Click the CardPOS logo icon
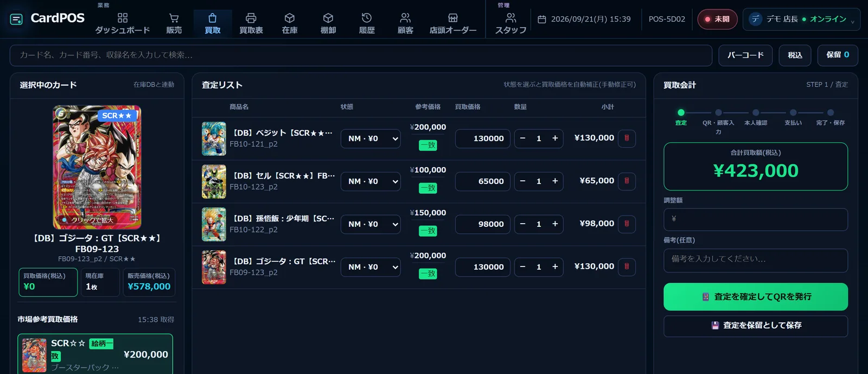The image size is (868, 374). 16,19
